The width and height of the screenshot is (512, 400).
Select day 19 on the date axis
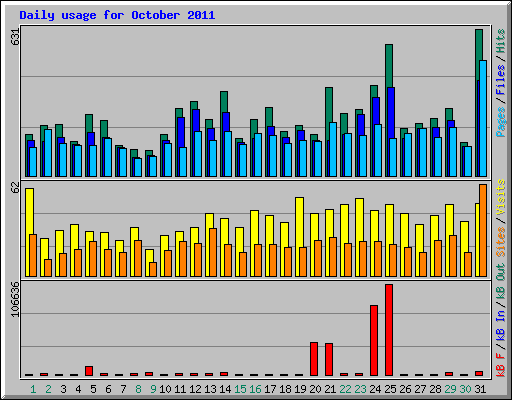click(300, 389)
